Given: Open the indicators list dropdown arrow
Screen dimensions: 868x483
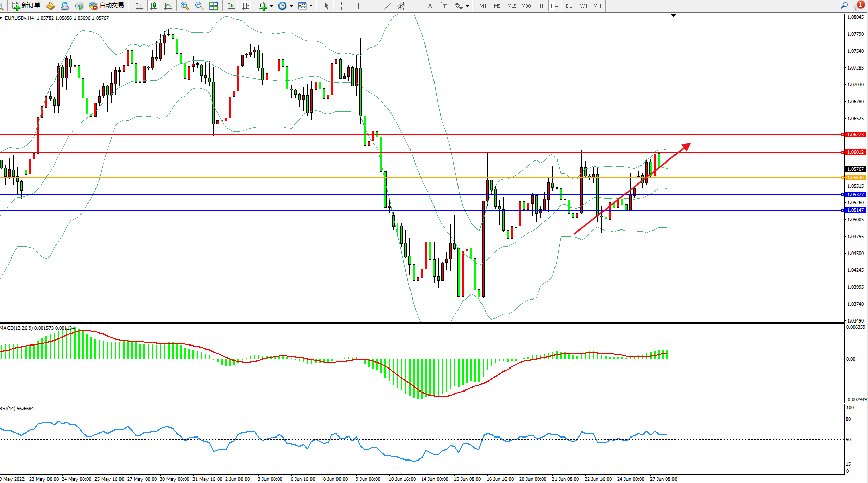Looking at the screenshot, I should tap(271, 6).
